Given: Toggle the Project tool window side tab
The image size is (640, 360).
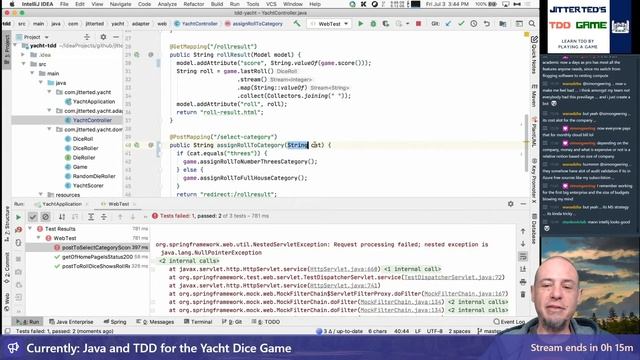Looking at the screenshot, I should 6,51.
